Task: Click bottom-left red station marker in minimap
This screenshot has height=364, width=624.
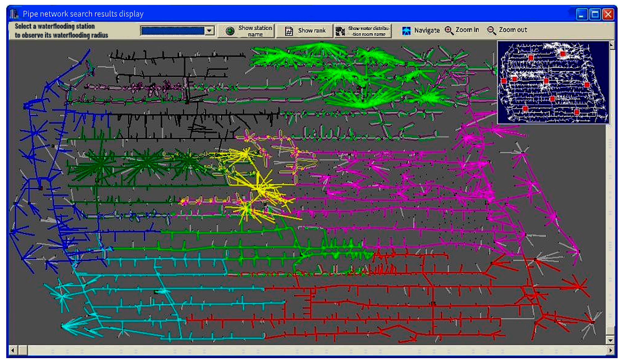Action: point(525,108)
